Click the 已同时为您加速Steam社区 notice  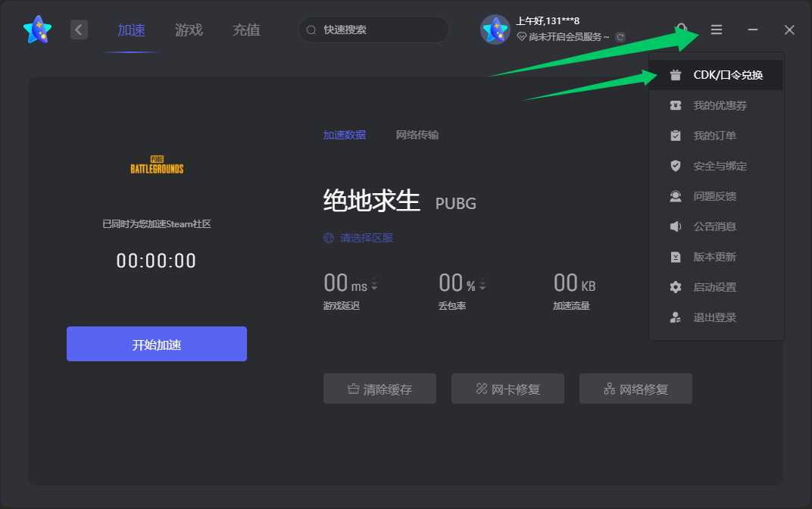(x=157, y=224)
